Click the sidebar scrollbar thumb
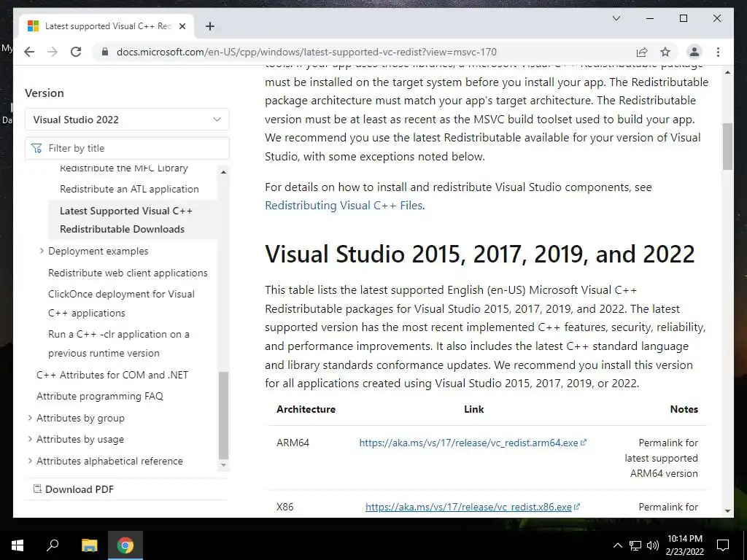This screenshot has width=747, height=560. click(223, 415)
